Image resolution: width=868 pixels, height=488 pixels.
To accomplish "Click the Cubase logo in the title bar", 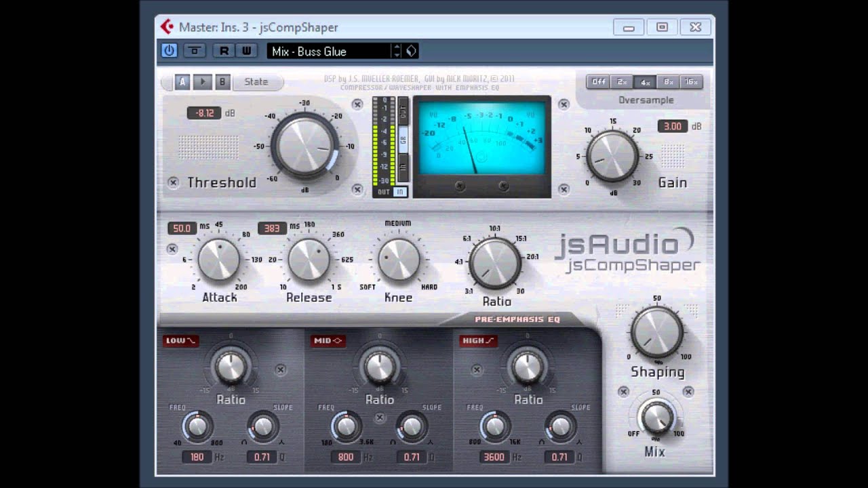I will pyautogui.click(x=166, y=27).
